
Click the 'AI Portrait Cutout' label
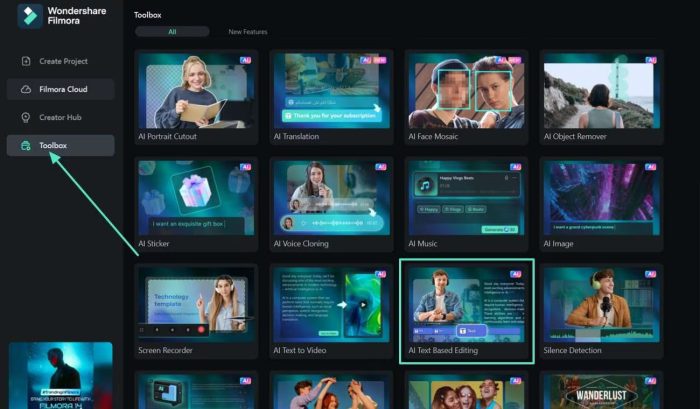[167, 137]
